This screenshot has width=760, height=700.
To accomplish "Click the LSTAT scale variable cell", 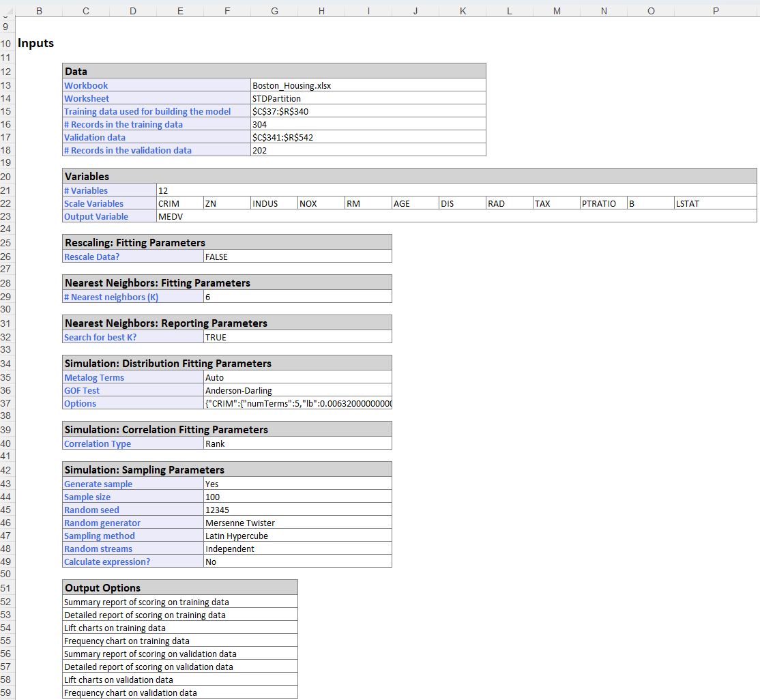I will point(715,203).
